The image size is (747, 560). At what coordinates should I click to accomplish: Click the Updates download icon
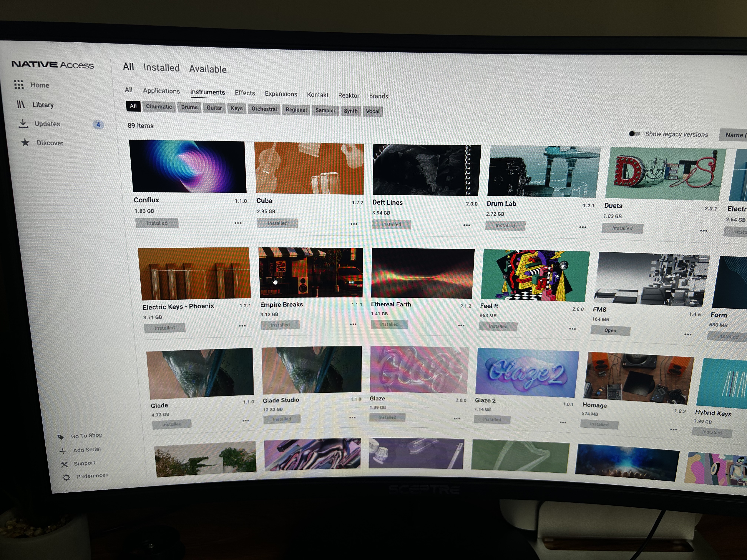(x=23, y=124)
